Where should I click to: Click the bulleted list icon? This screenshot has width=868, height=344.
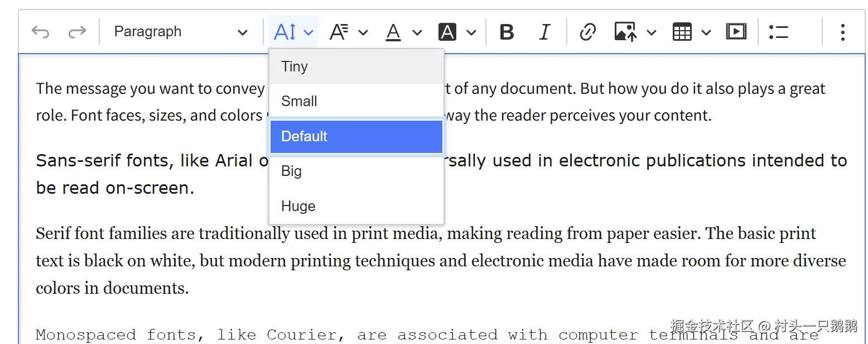(x=778, y=32)
